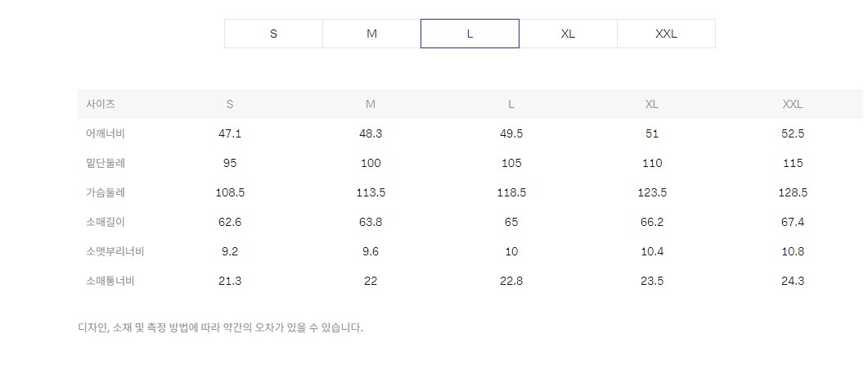
Task: Pick the XL size option button
Action: click(568, 34)
